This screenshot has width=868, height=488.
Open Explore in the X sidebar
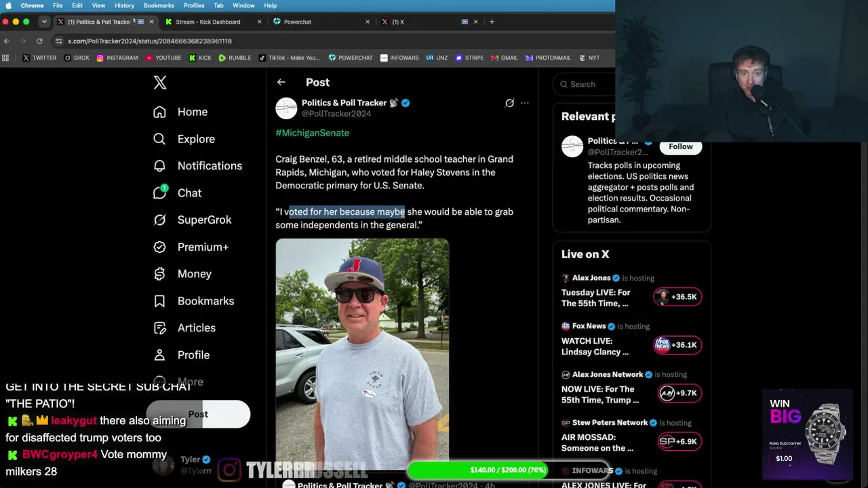(184, 139)
